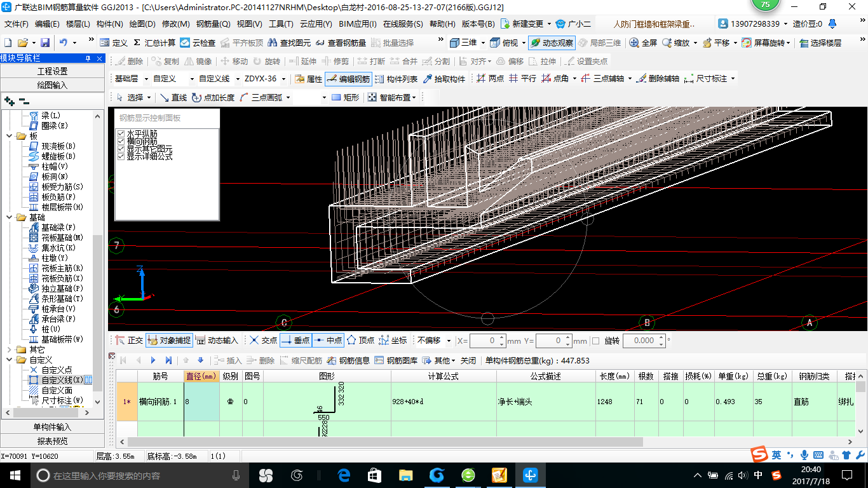Image resolution: width=868 pixels, height=488 pixels.
Task: Toggle the 旋转 rotation checkbox
Action: tap(595, 341)
